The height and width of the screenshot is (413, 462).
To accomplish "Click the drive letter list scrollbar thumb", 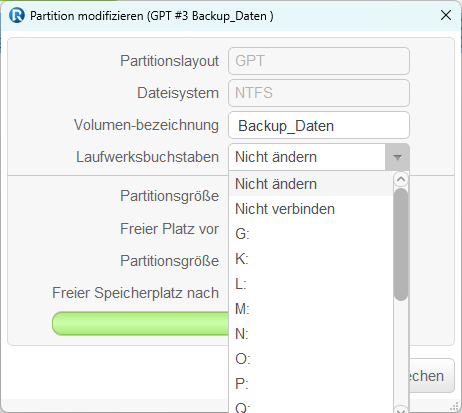I will click(401, 244).
